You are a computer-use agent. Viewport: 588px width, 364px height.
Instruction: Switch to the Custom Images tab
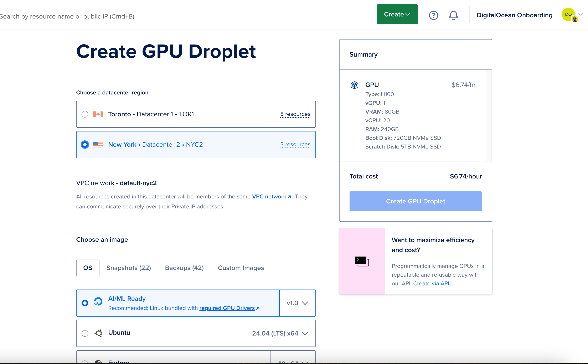coord(241,268)
